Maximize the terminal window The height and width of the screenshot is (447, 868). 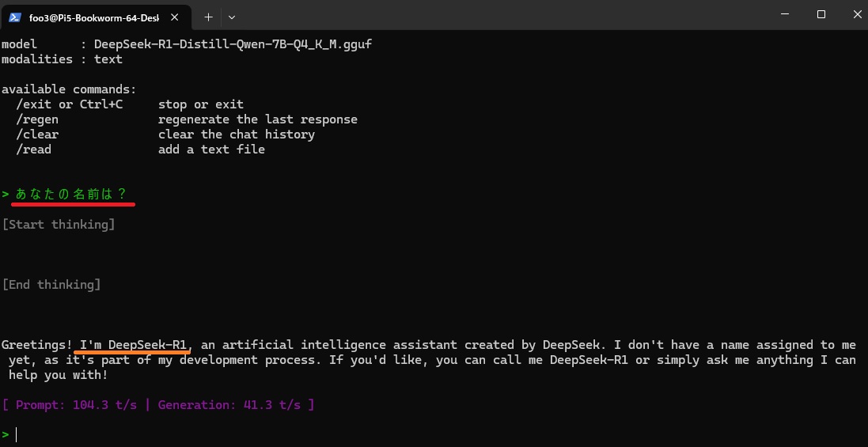[821, 14]
